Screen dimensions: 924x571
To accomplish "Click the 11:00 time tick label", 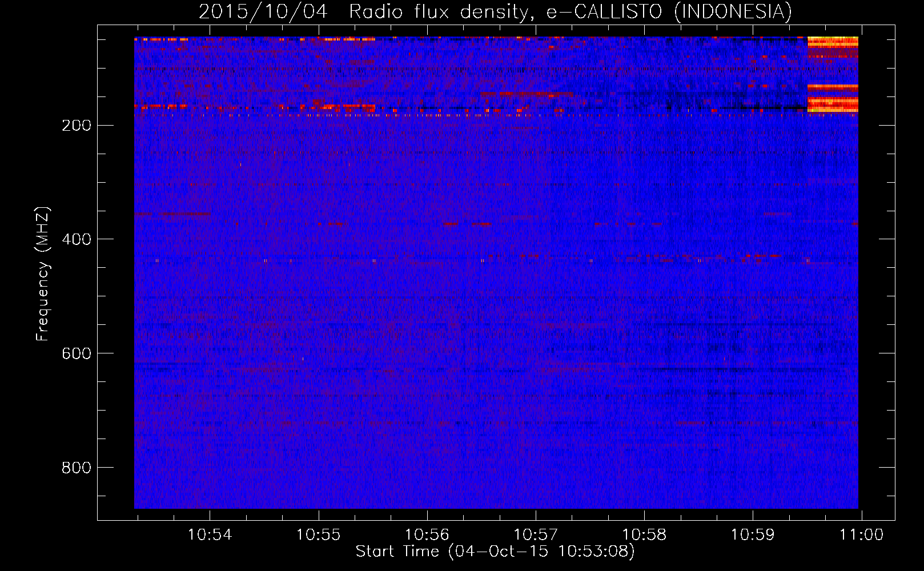I will pos(861,534).
